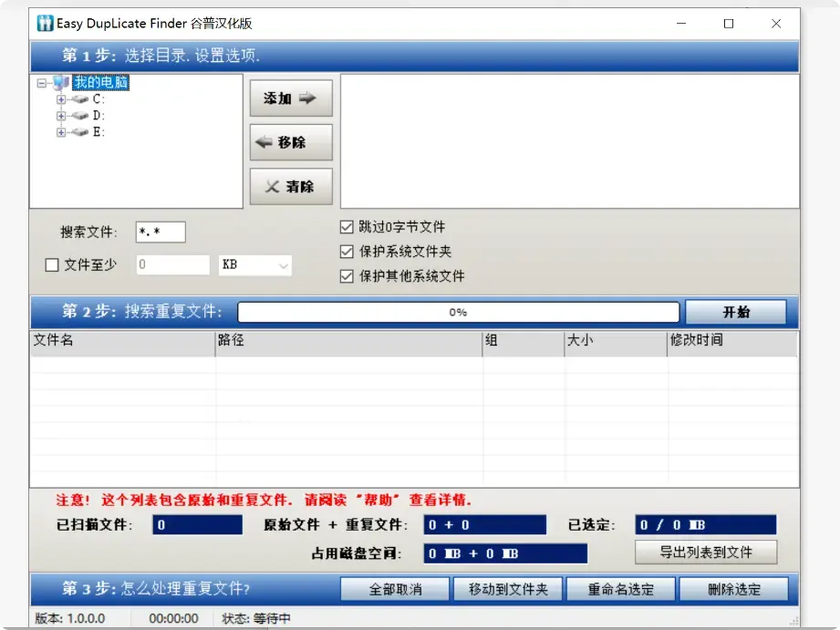Uncheck 保护系统文件夹 protection

(346, 252)
